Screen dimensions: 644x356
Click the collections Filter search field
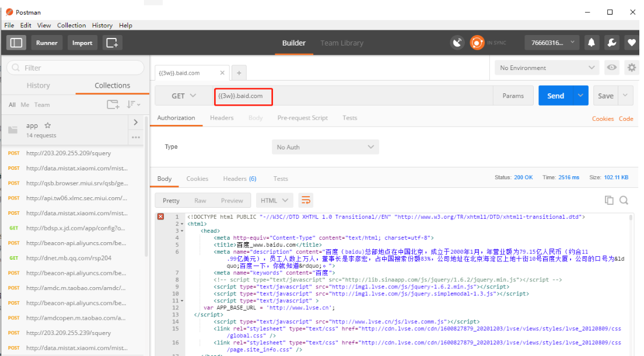[76, 68]
